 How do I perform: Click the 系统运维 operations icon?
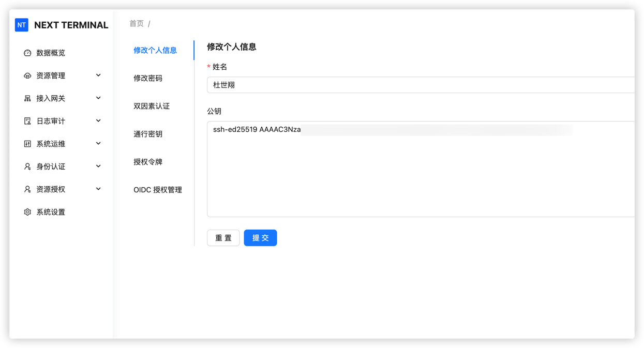point(27,143)
